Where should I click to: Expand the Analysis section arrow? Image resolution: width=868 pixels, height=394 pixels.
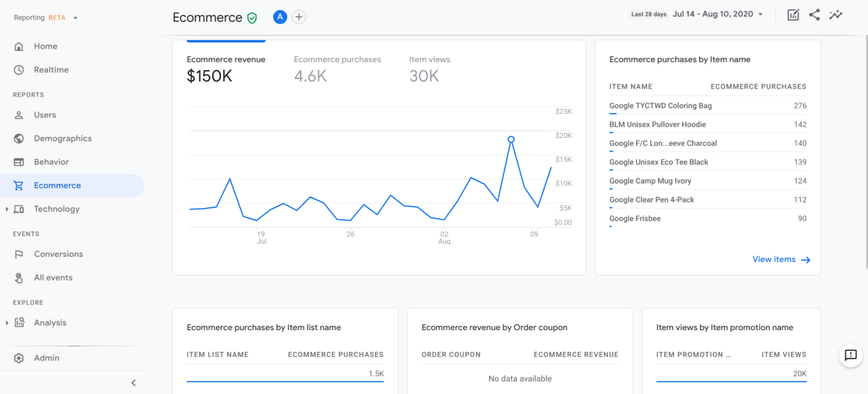(x=7, y=323)
